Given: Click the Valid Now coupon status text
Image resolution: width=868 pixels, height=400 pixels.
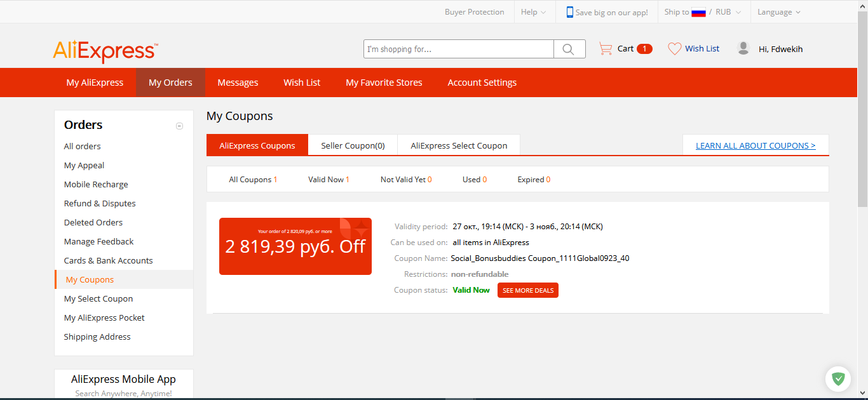Looking at the screenshot, I should point(471,290).
